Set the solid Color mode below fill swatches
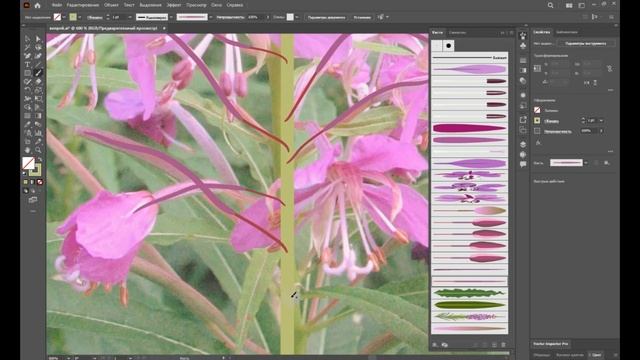640x360 pixels. tap(26, 182)
